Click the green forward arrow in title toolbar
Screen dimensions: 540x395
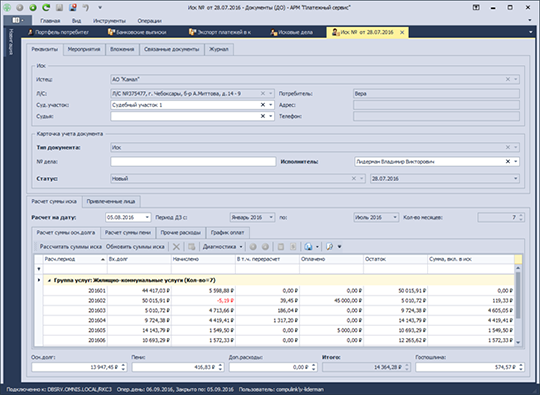(x=33, y=7)
